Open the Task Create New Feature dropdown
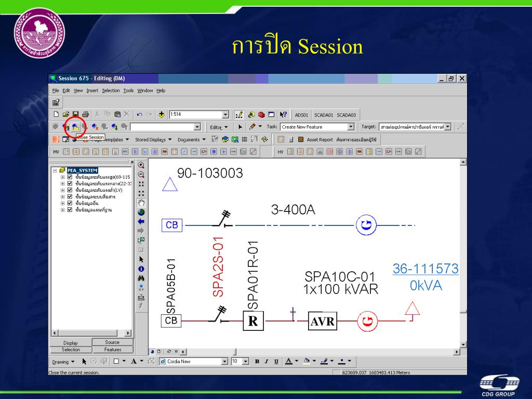This screenshot has height=399, width=532. (351, 127)
